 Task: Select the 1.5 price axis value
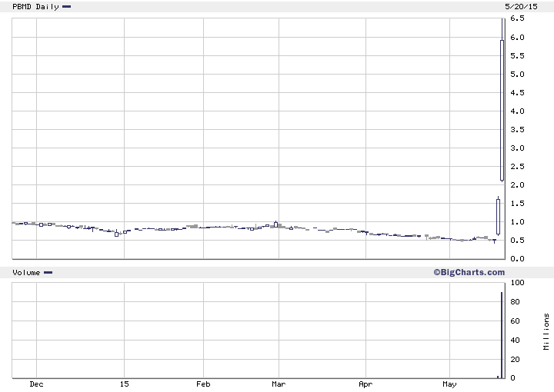click(x=517, y=203)
